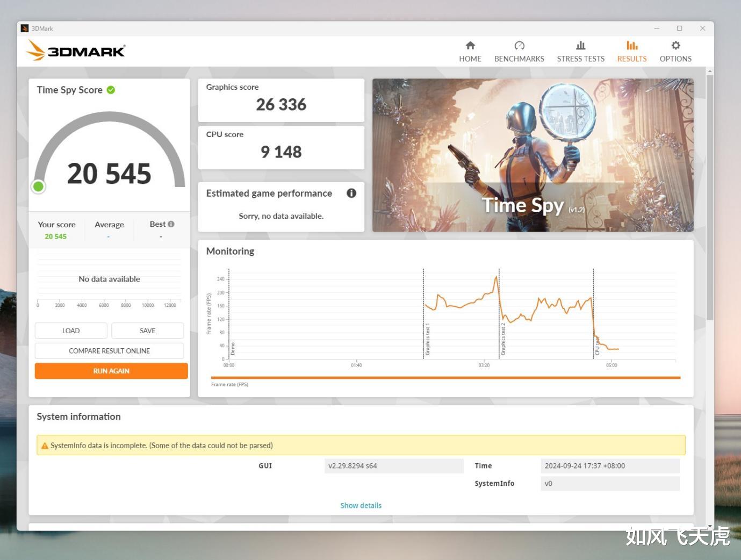Click the '01:40' time axis label
The width and height of the screenshot is (741, 560).
coord(356,365)
